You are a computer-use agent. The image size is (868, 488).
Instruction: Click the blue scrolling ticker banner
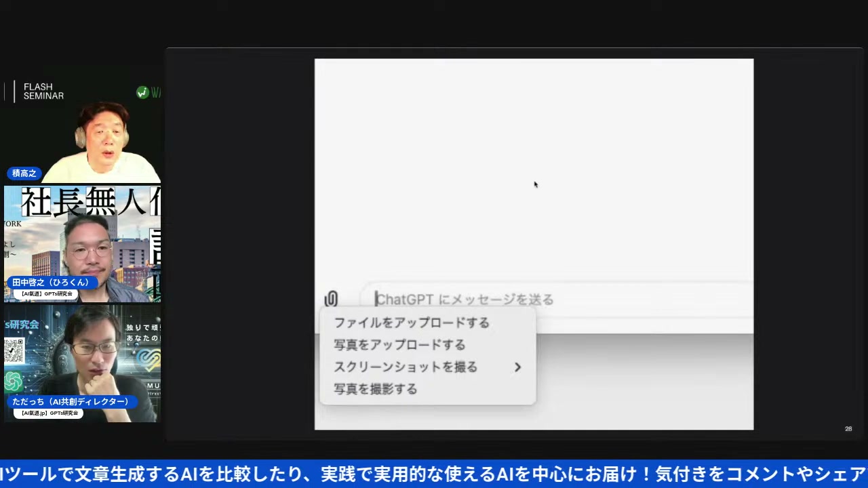pos(434,474)
